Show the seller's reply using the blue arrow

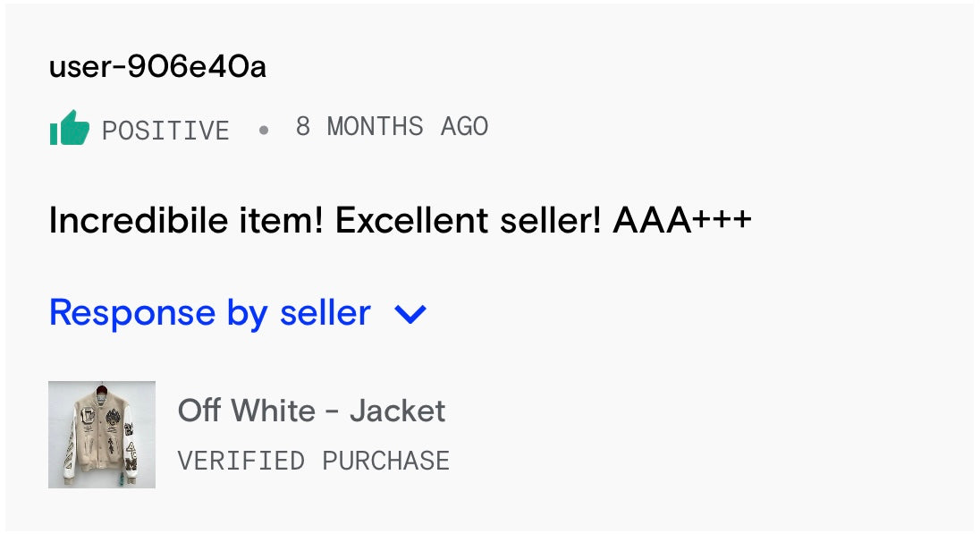coord(410,314)
